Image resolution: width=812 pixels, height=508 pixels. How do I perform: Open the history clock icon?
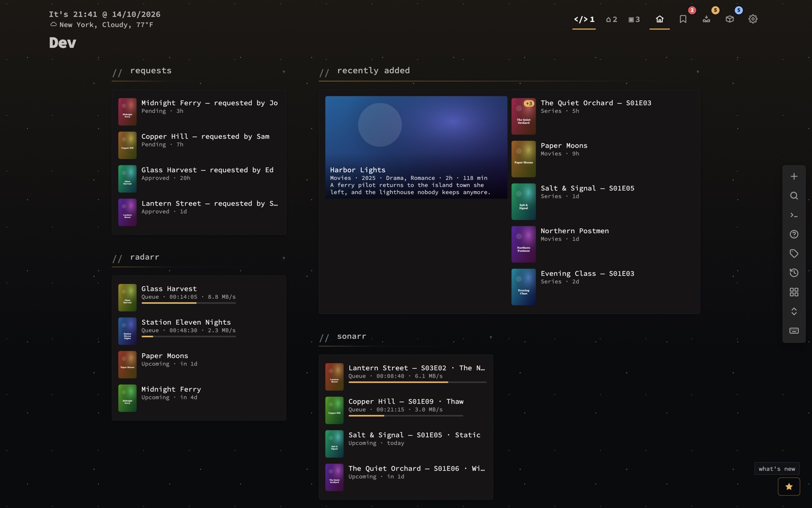pyautogui.click(x=794, y=273)
